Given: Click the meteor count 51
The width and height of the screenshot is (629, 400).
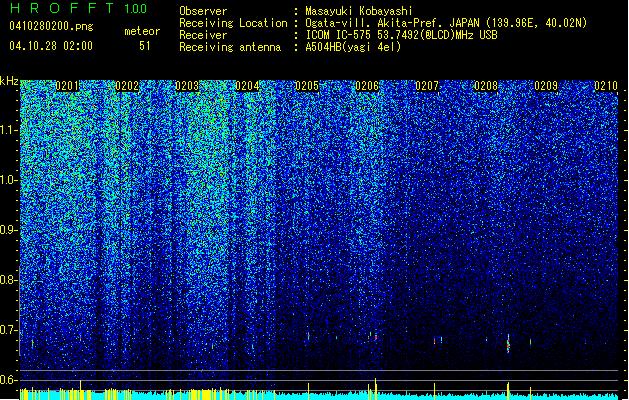Looking at the screenshot, I should tap(145, 46).
